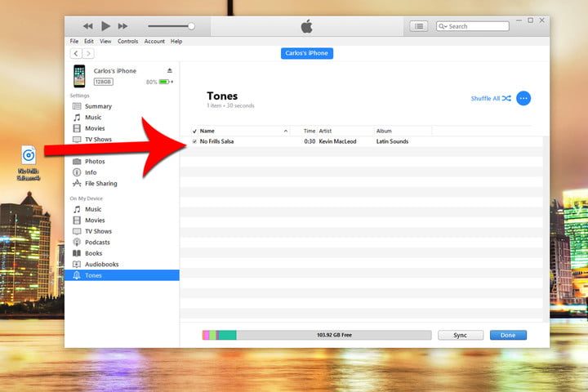Click the Play button in playback controls
Viewport: 588px width, 392px height.
[105, 26]
